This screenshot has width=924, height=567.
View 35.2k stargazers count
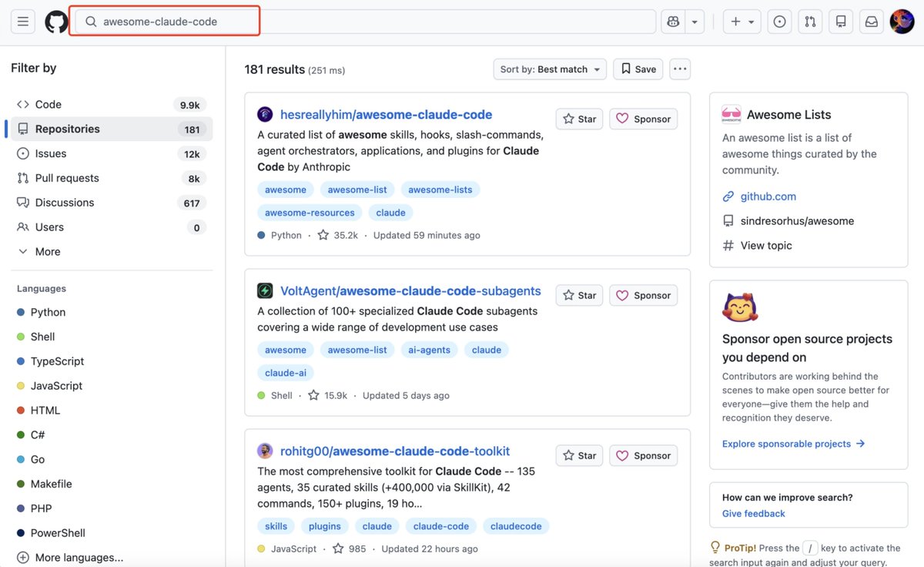(x=338, y=235)
